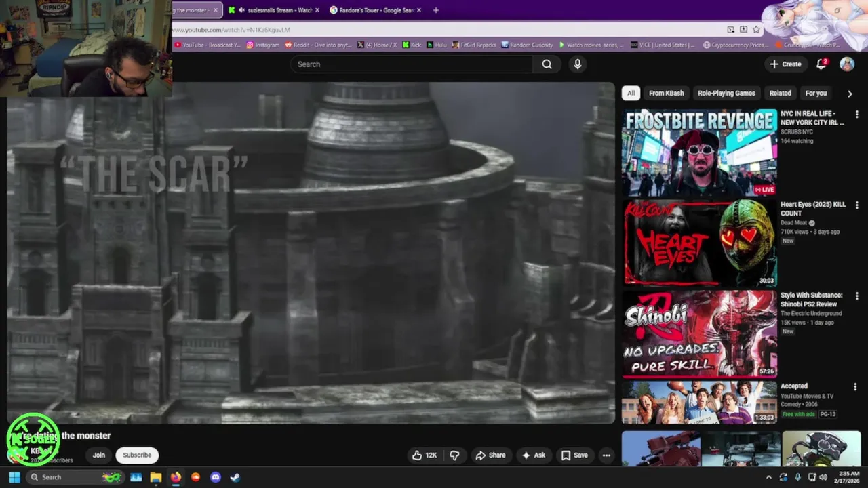Share the video via Share button
The height and width of the screenshot is (488, 868).
490,455
